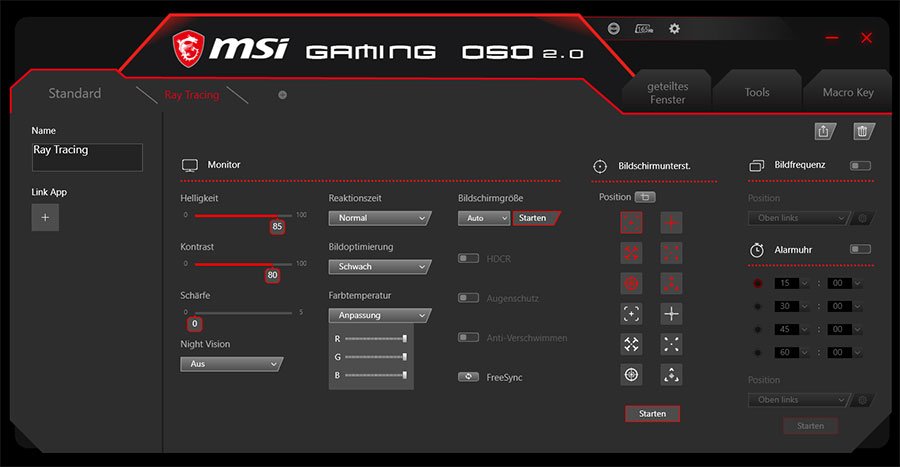Click the plus button under Link App
The image size is (900, 467).
(45, 217)
